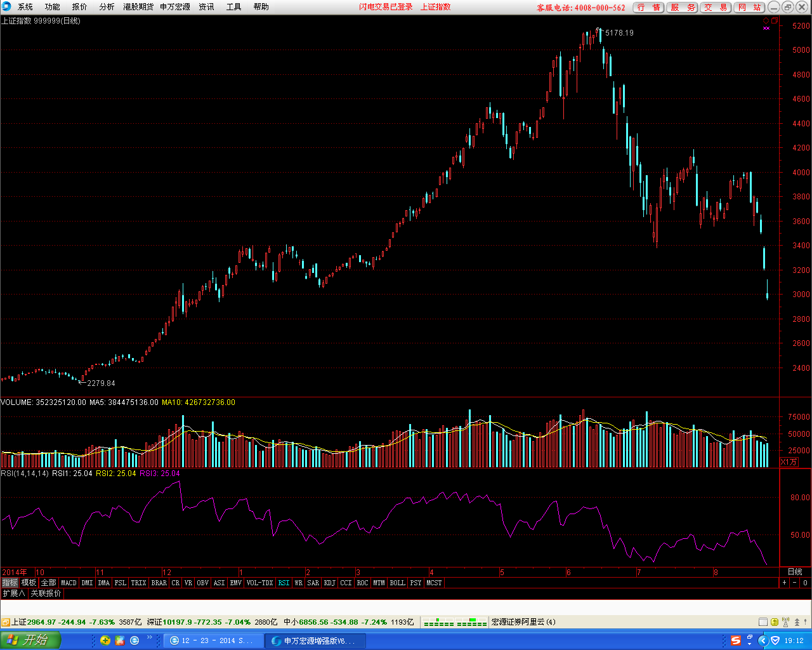Click the plus zoom button beside 日线

pos(784,583)
